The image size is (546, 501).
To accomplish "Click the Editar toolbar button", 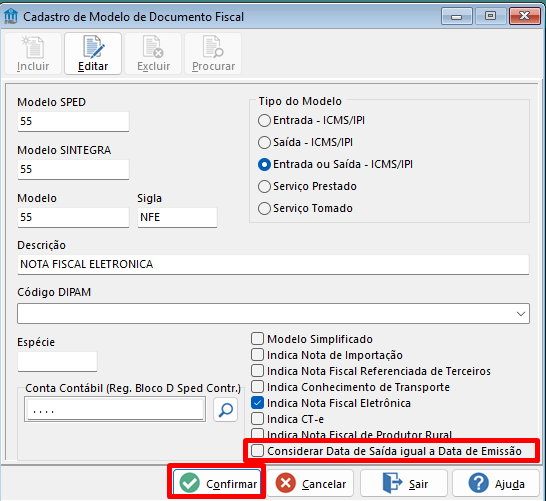I will pos(93,54).
